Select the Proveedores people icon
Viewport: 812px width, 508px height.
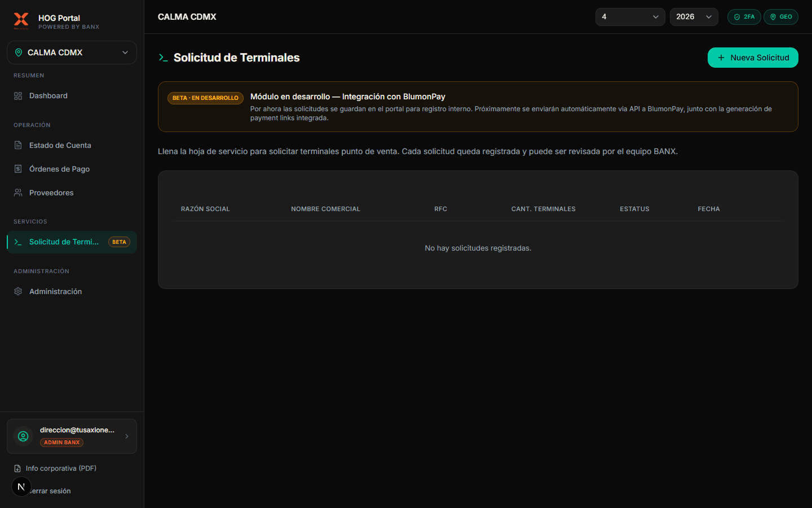[x=19, y=192]
